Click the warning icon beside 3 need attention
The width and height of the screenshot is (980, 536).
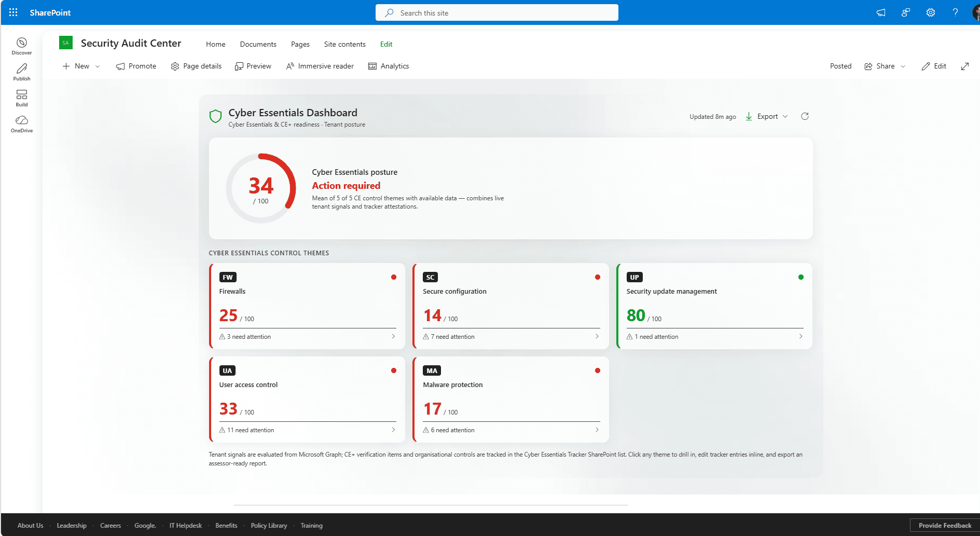point(222,337)
